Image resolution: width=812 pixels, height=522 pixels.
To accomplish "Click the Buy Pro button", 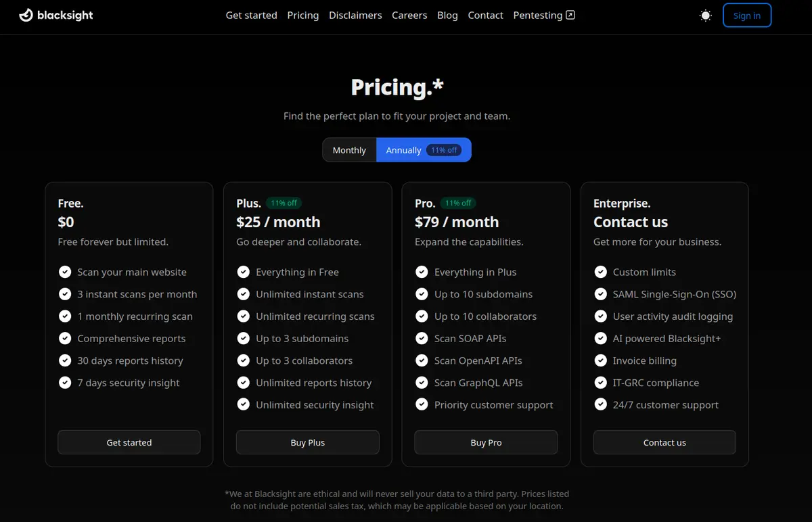I will click(486, 442).
